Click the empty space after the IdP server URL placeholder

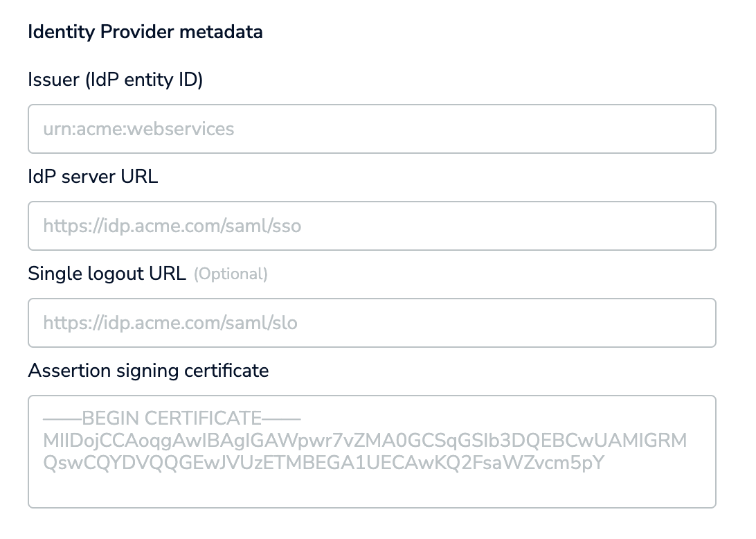(x=512, y=226)
